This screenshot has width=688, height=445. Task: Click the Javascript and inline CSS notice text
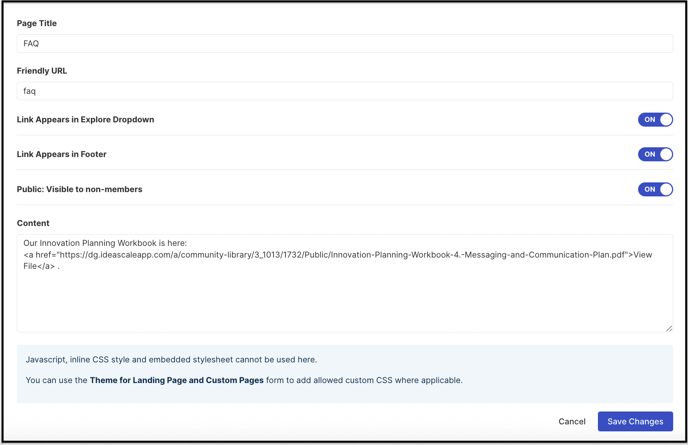pos(171,359)
